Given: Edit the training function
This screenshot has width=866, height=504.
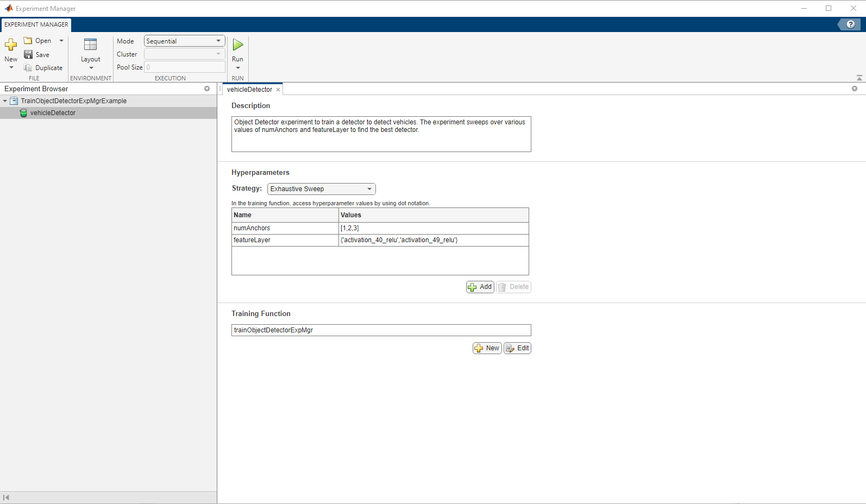Looking at the screenshot, I should tap(517, 348).
